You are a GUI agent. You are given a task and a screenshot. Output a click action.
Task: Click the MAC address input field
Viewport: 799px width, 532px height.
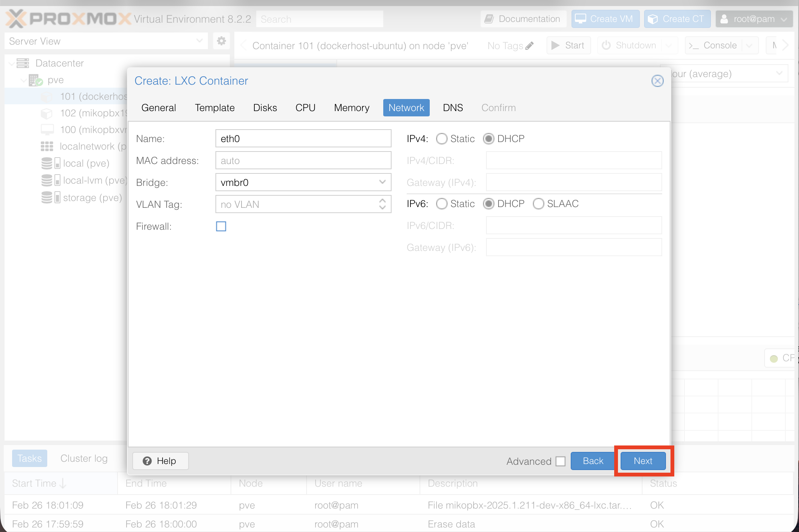click(x=303, y=161)
